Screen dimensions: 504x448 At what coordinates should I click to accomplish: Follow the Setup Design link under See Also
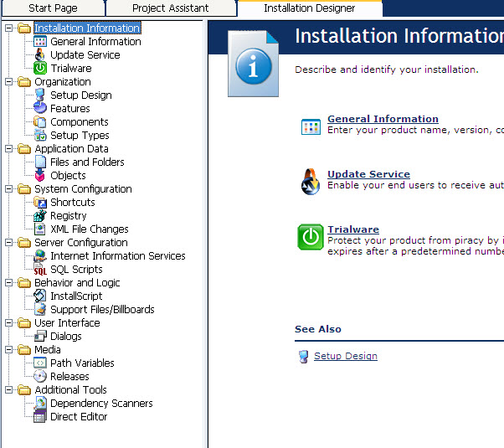[346, 356]
